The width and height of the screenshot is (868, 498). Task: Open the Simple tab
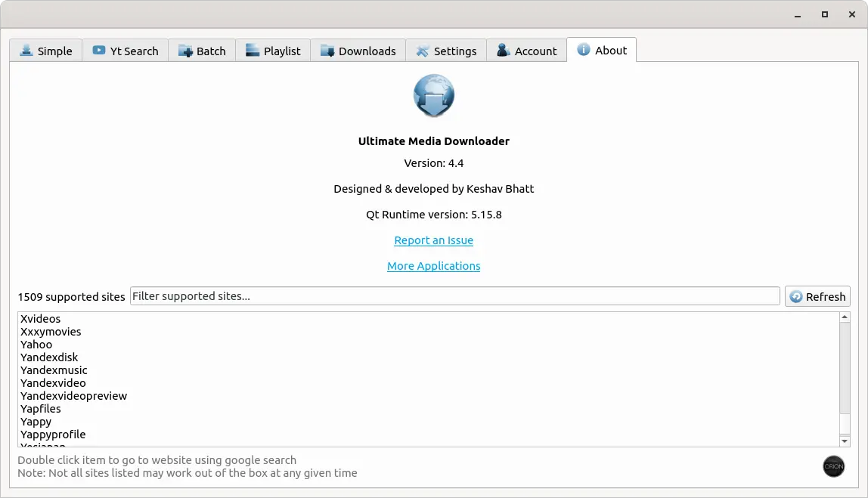(46, 51)
